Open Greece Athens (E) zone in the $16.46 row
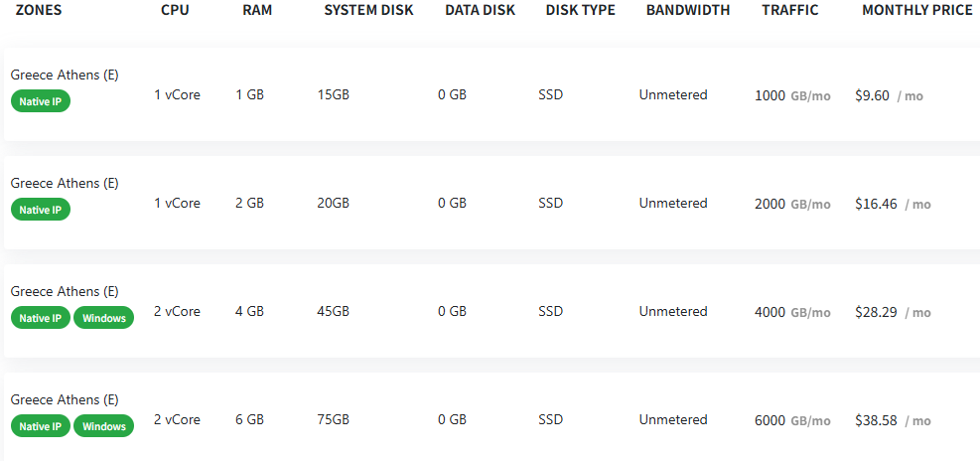This screenshot has width=980, height=461. (65, 183)
